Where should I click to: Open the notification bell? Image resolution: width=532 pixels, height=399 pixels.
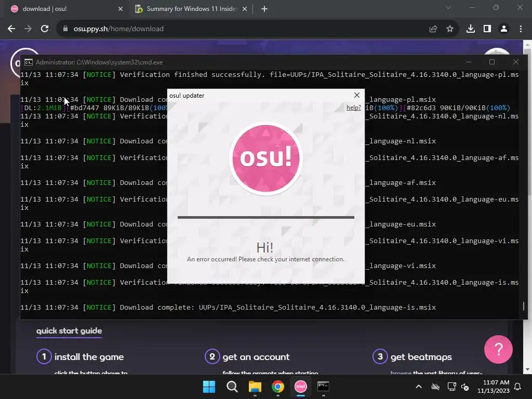click(518, 387)
